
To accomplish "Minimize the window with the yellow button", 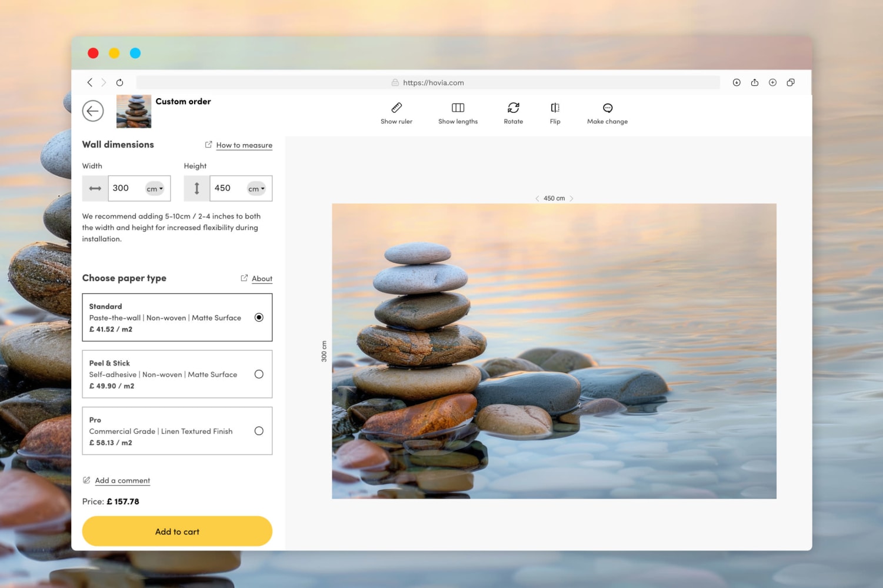I will click(114, 53).
